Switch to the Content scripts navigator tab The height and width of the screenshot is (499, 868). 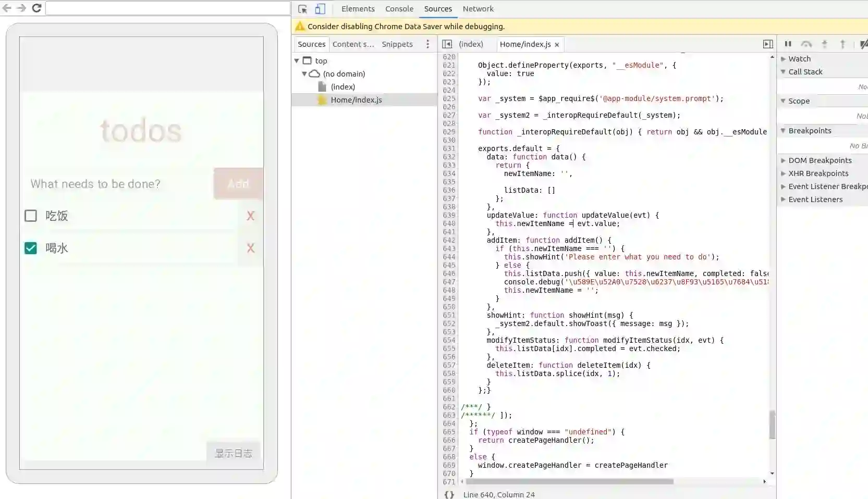(353, 44)
